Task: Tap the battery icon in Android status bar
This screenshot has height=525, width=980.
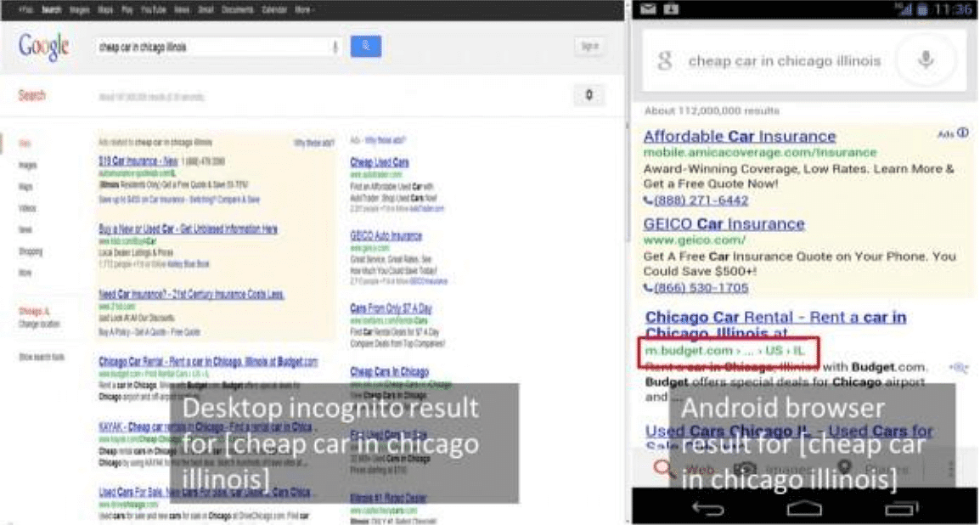Action: (x=922, y=9)
